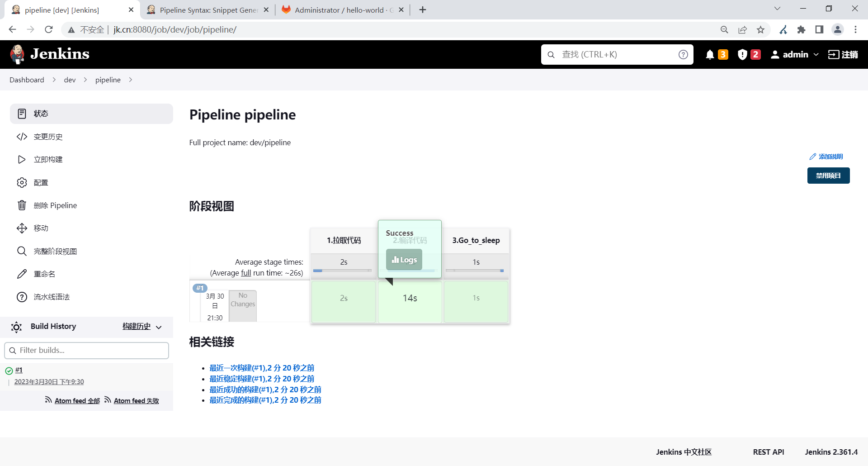
Task: Click the browser share page icon
Action: tap(742, 30)
